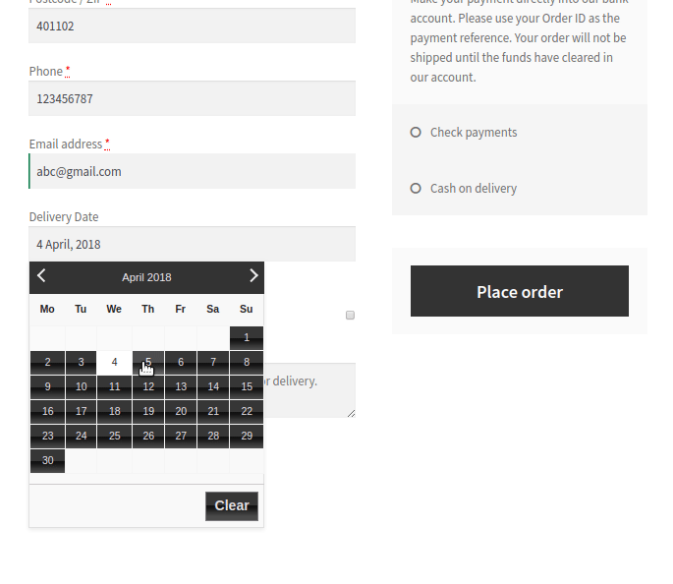This screenshot has width=673, height=584.
Task: Set delivery date to April 28
Action: click(213, 436)
